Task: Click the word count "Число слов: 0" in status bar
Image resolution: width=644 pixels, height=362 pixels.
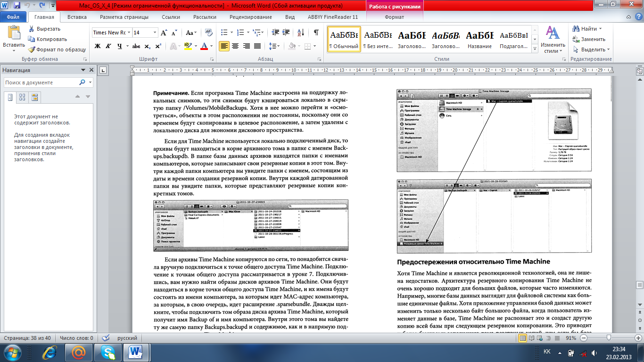Action: coord(75,338)
